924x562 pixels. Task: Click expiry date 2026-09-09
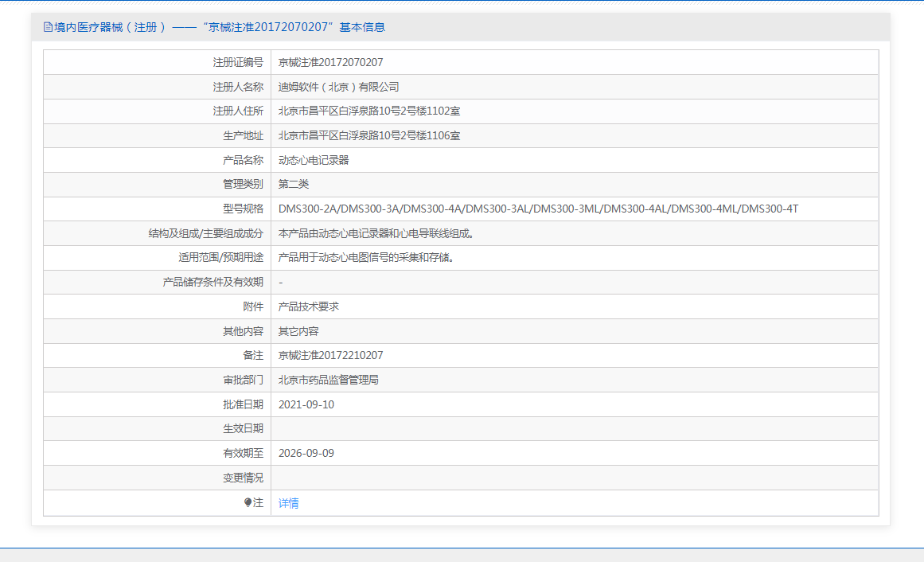306,454
